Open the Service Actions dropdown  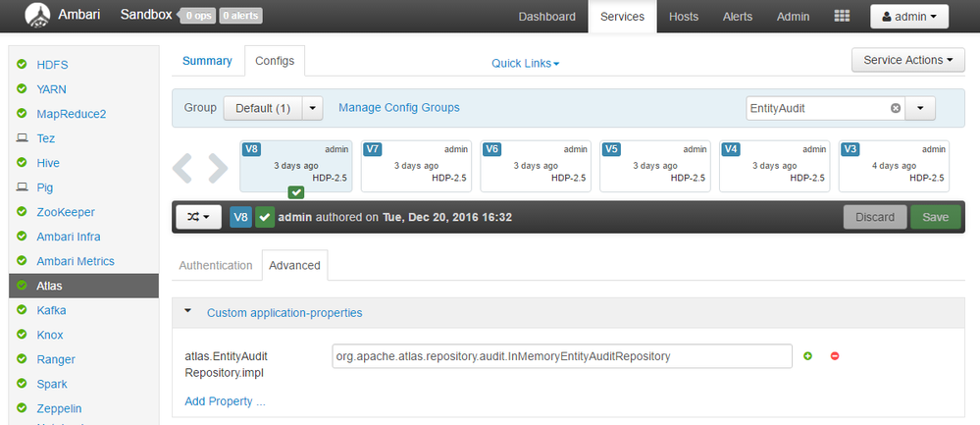pyautogui.click(x=908, y=60)
